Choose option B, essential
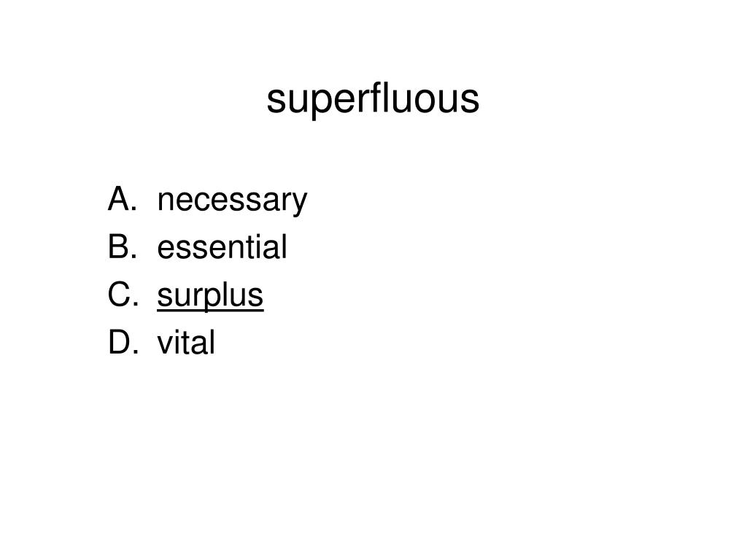The width and height of the screenshot is (747, 560). point(198,246)
